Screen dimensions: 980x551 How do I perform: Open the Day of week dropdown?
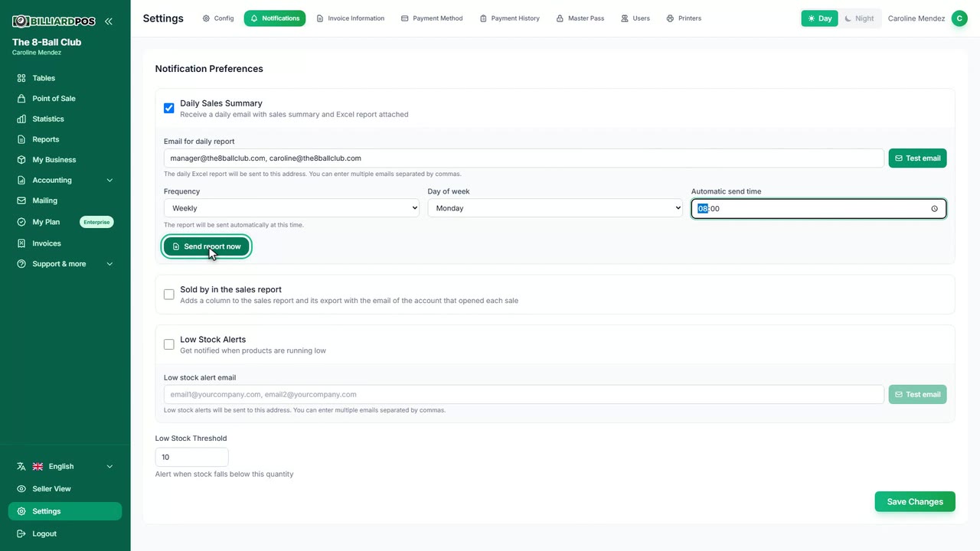point(555,208)
